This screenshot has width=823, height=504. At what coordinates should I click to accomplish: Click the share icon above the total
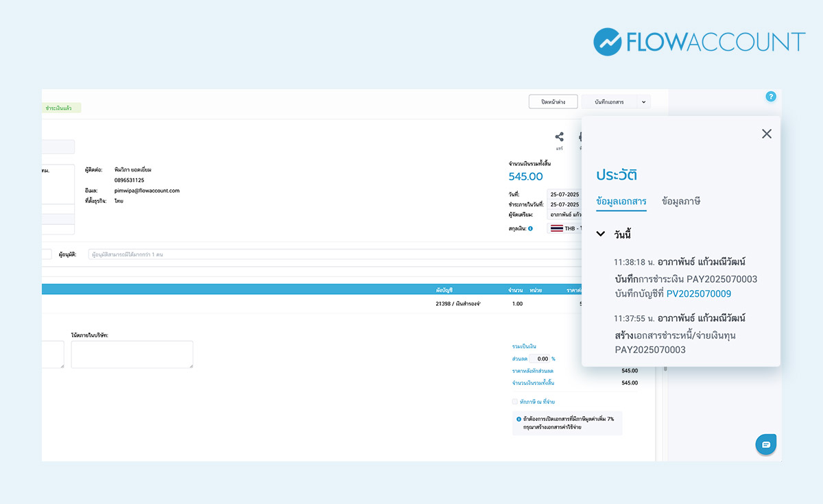click(560, 137)
